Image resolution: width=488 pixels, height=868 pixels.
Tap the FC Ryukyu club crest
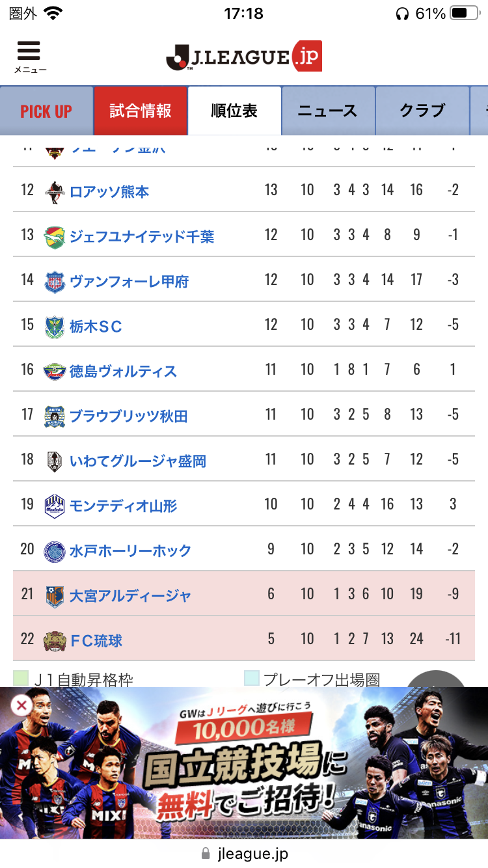pyautogui.click(x=55, y=641)
